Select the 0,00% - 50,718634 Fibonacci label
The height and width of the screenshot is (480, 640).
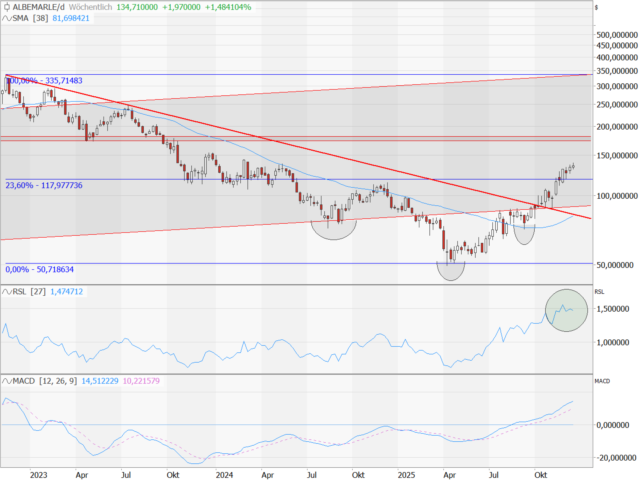pos(40,269)
